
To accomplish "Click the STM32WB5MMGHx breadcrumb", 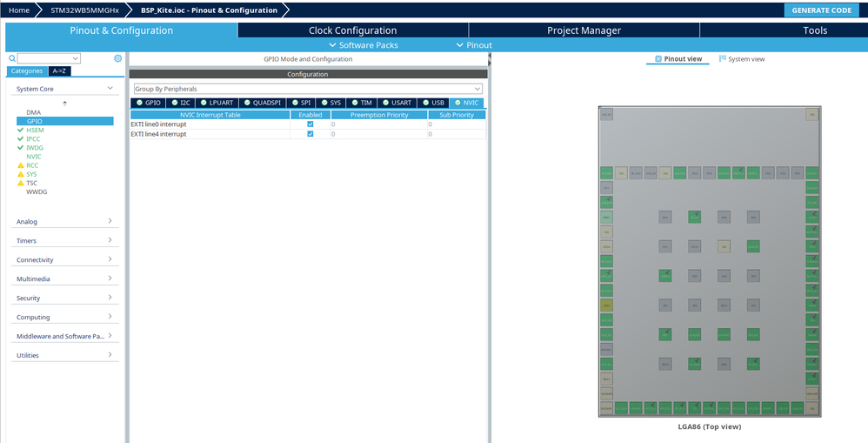I will point(84,10).
